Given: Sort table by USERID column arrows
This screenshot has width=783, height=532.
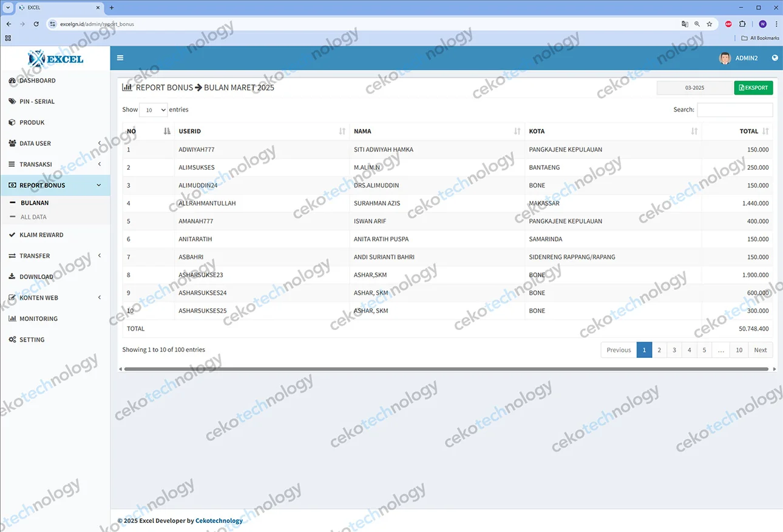Looking at the screenshot, I should (x=342, y=131).
